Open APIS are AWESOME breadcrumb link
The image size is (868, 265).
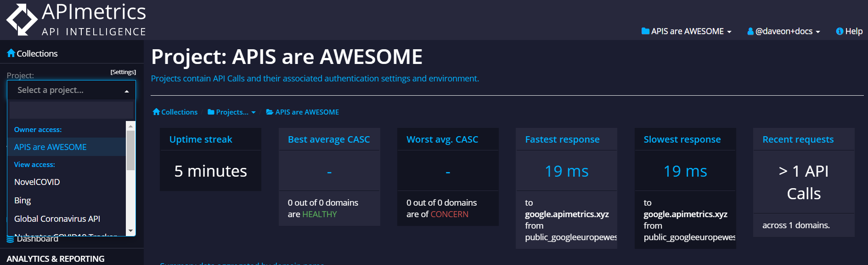click(x=303, y=112)
